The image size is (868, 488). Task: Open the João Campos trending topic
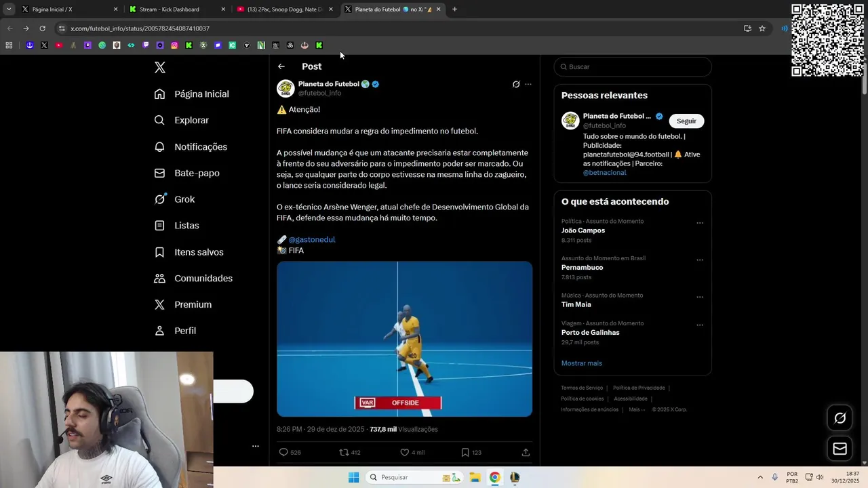click(583, 230)
